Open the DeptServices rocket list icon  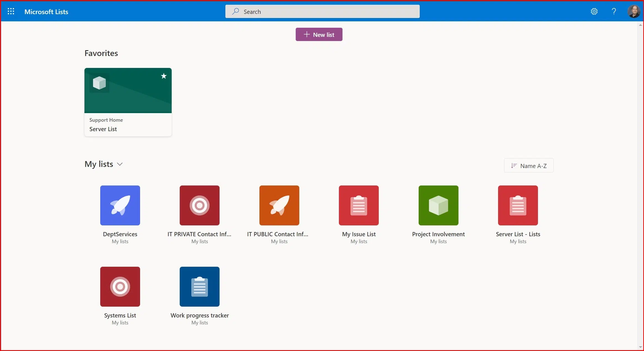click(x=120, y=205)
